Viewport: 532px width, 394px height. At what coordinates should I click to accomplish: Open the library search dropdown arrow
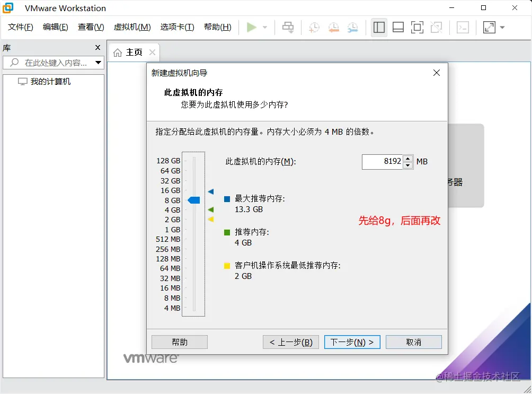(99, 63)
